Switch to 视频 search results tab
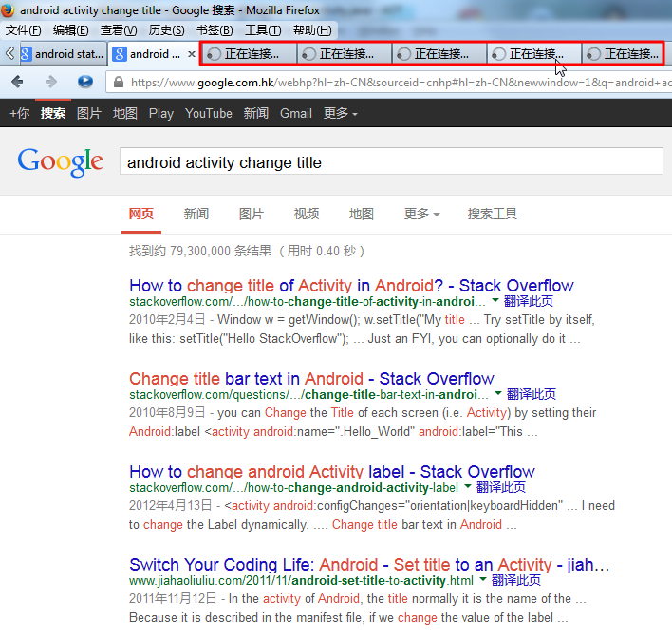Viewport: 672px width, 639px height. (x=307, y=214)
